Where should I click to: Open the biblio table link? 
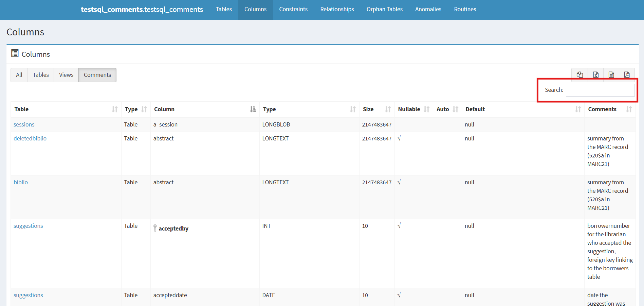pyautogui.click(x=21, y=182)
